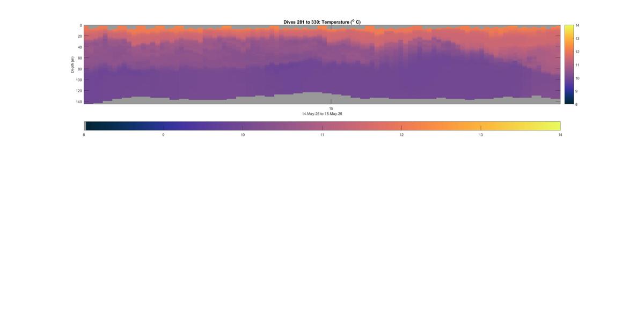The height and width of the screenshot is (334, 644).
Task: Click horizontal colorbar tick label "8"
Action: pos(84,135)
